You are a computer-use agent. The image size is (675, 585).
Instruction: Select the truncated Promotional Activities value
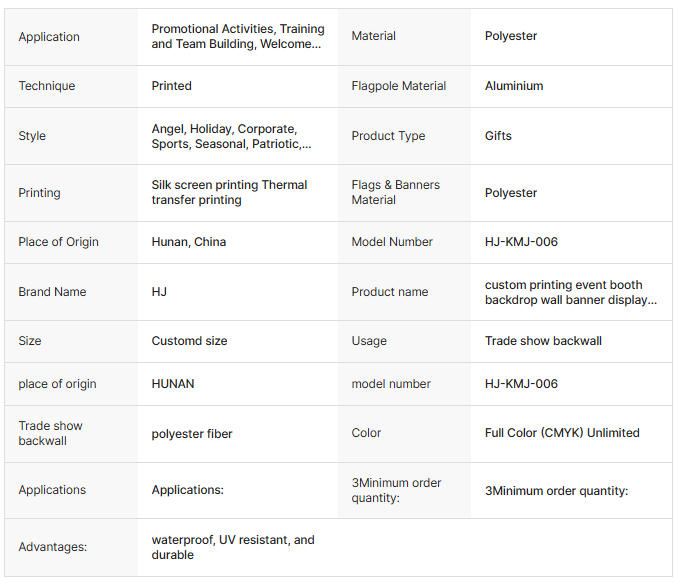point(237,37)
